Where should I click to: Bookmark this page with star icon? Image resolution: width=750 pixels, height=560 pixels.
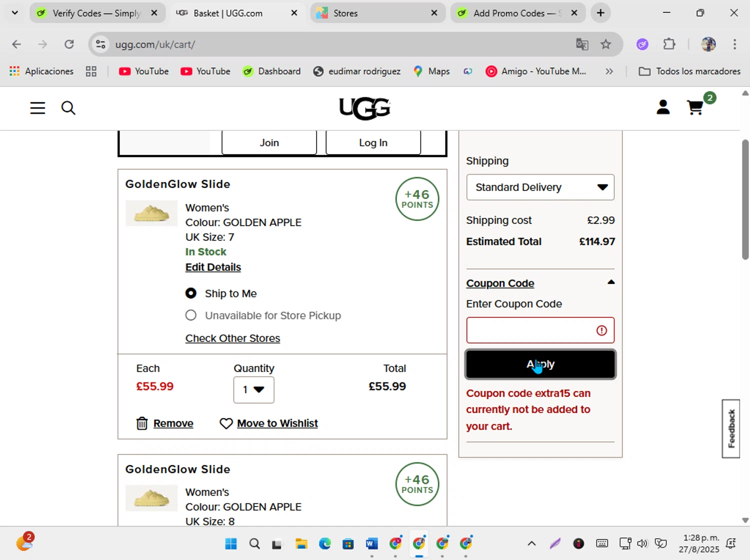click(605, 44)
